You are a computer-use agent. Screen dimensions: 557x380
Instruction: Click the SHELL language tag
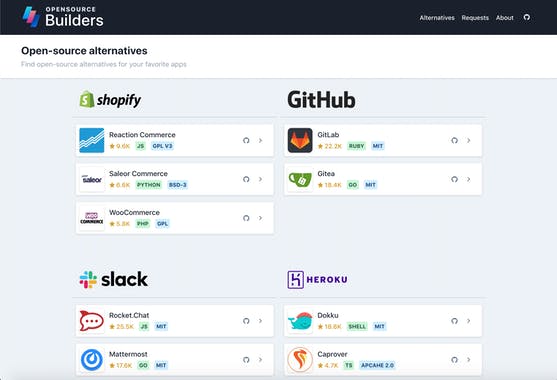tap(357, 326)
